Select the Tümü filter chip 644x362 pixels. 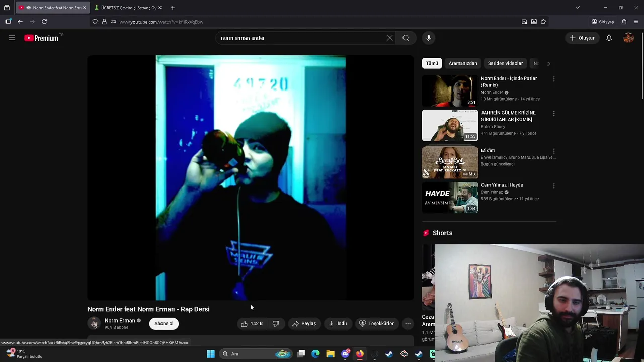432,63
